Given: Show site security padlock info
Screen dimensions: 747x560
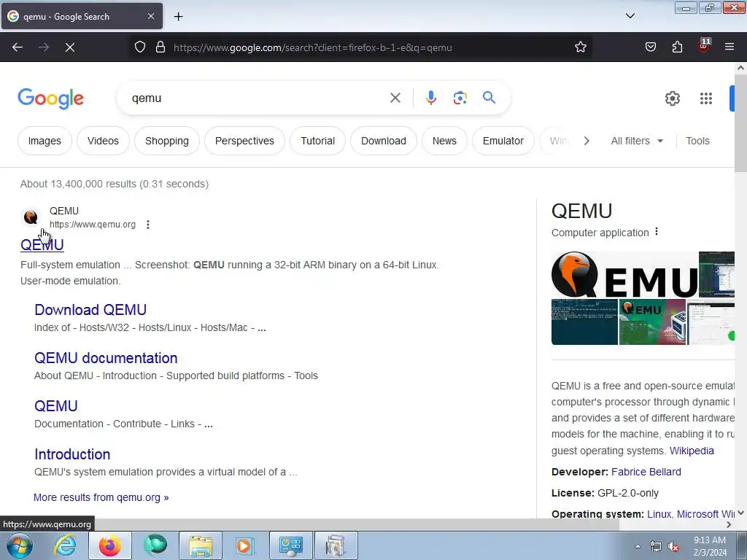Looking at the screenshot, I should coord(160,47).
